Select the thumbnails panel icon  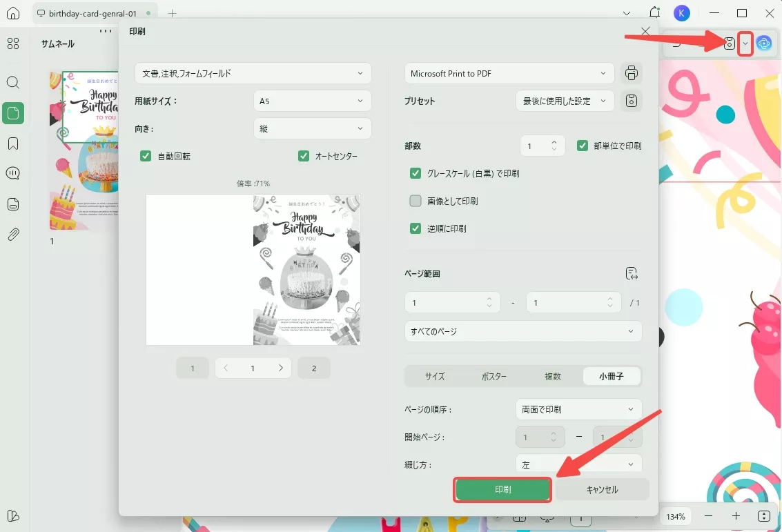point(14,113)
